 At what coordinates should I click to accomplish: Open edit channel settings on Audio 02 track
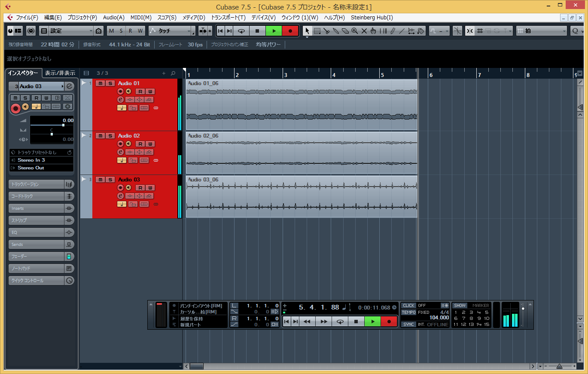click(x=121, y=152)
